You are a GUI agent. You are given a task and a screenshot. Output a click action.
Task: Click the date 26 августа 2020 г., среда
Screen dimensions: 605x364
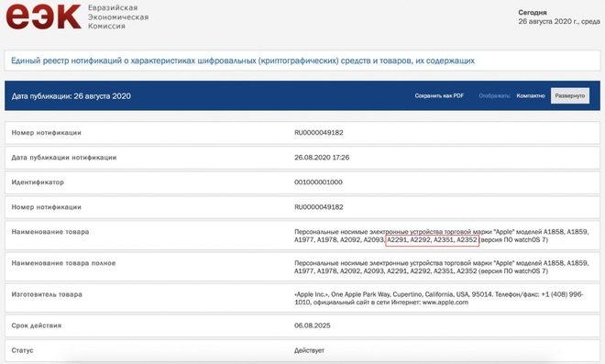[x=558, y=22]
